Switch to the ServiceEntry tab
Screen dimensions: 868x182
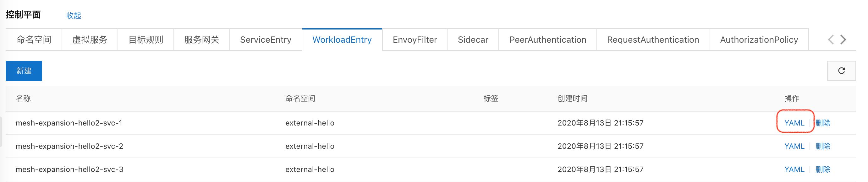pos(266,40)
